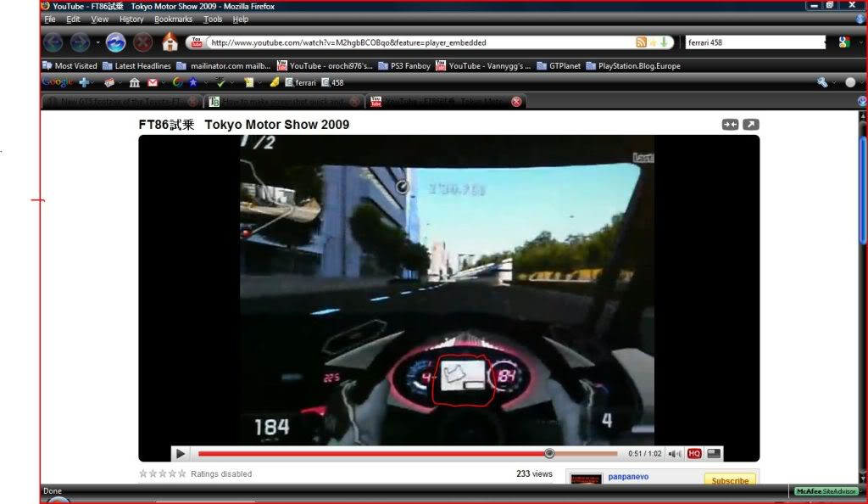Click the Google search engine icon
The height and width of the screenshot is (504, 868).
point(844,42)
